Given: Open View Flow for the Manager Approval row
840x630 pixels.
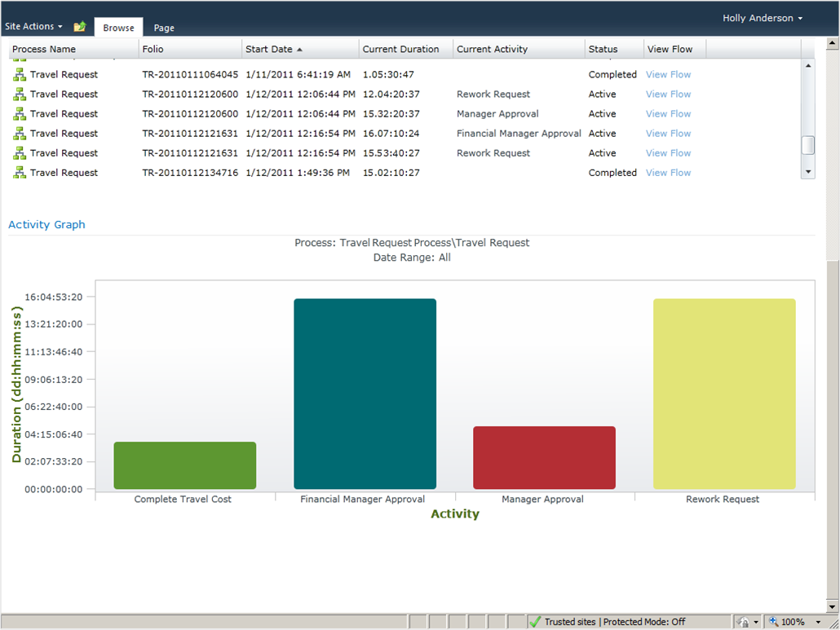Looking at the screenshot, I should coord(668,114).
